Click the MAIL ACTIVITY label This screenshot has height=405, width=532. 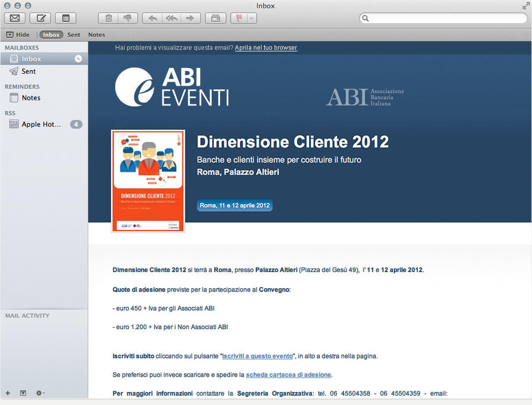(x=28, y=316)
